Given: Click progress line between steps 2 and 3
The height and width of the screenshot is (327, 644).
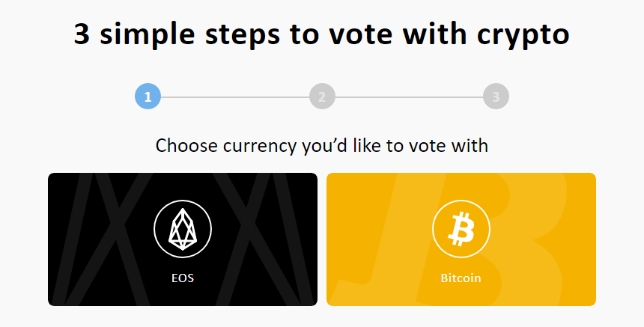Looking at the screenshot, I should pos(409,97).
